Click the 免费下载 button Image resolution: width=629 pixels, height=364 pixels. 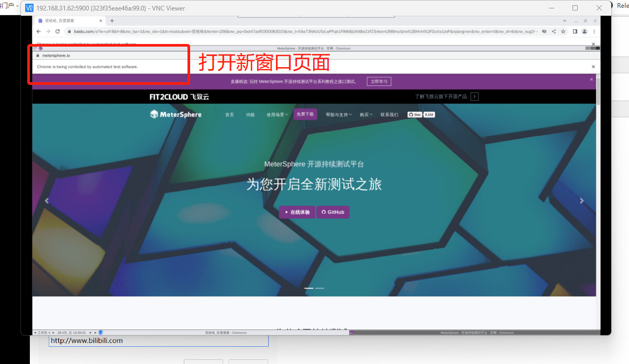pyautogui.click(x=305, y=114)
